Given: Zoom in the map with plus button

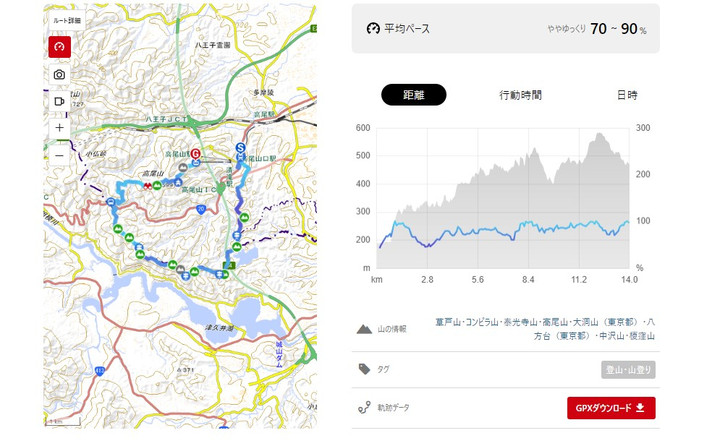Looking at the screenshot, I should click(x=59, y=128).
